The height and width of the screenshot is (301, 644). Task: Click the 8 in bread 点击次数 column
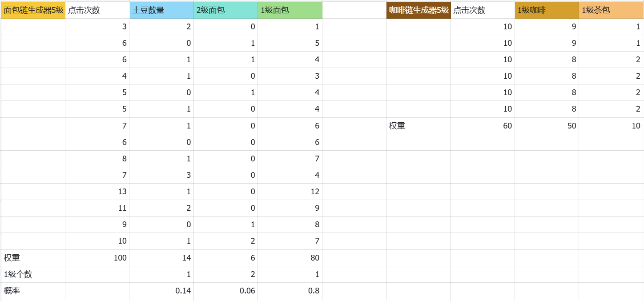97,159
